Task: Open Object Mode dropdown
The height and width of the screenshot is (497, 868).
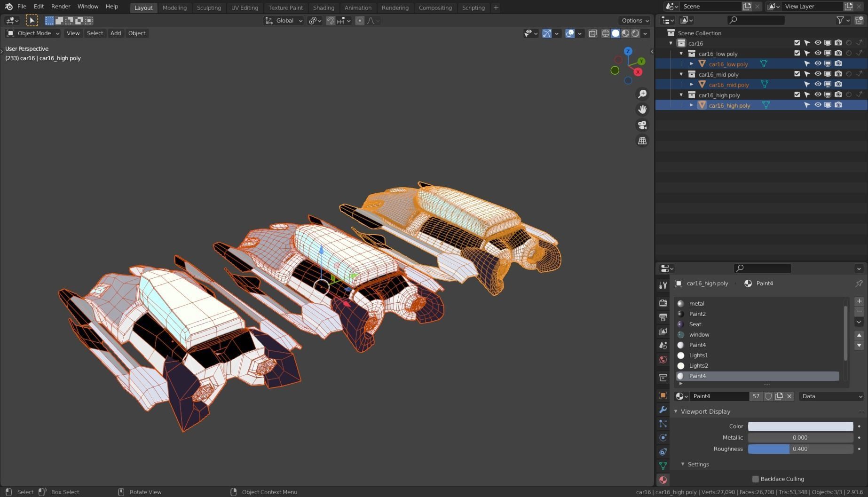Action: (33, 33)
